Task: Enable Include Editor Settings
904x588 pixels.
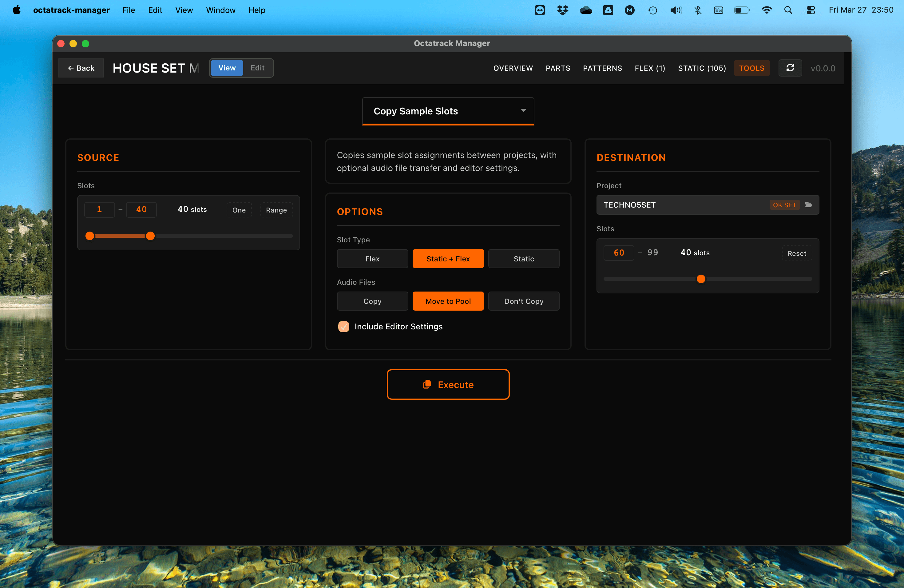Action: (343, 326)
